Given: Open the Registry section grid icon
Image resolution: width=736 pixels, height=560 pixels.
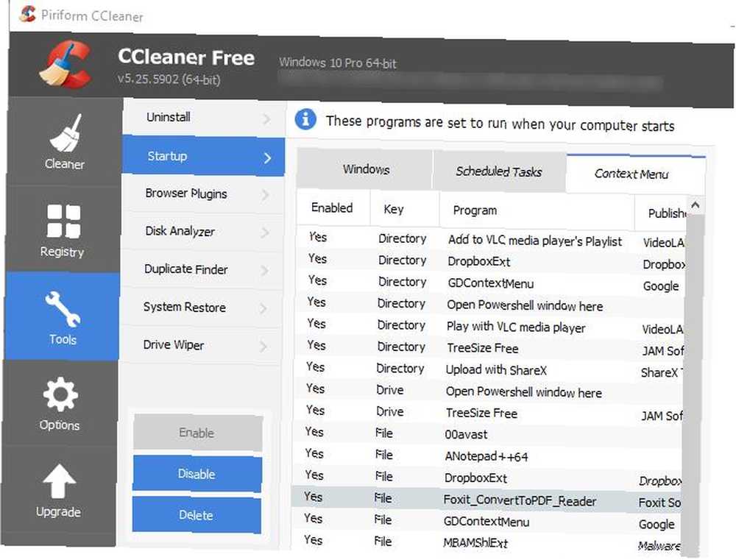Looking at the screenshot, I should pyautogui.click(x=63, y=221).
